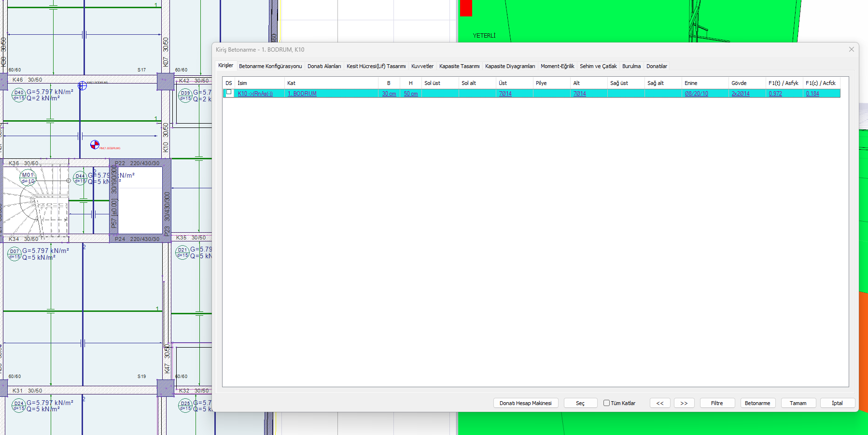Open the Sehim ve Çatlak tab

click(598, 66)
